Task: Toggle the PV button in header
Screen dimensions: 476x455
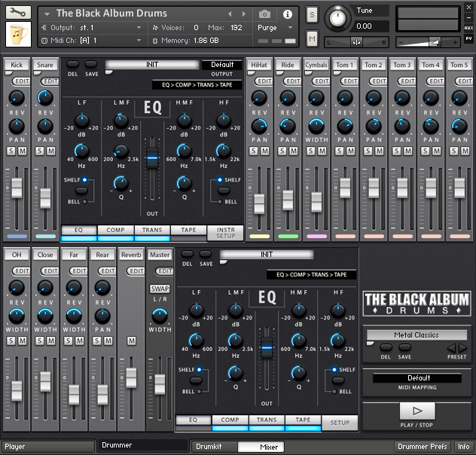Action: pos(468,38)
